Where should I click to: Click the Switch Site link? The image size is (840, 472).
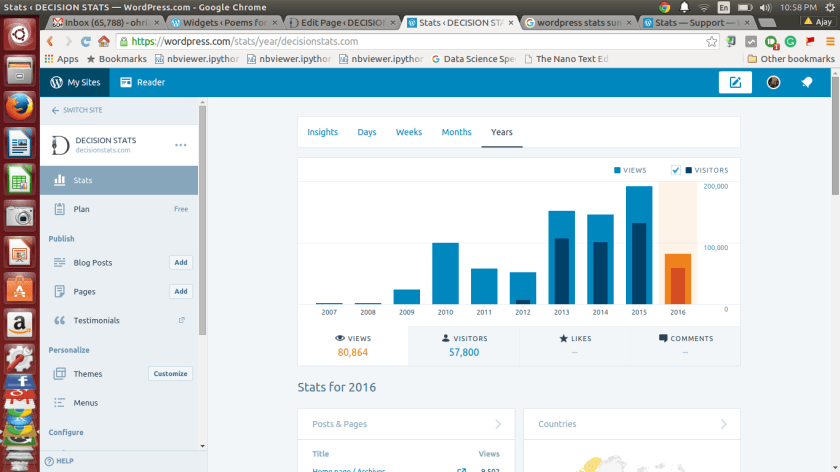[77, 110]
